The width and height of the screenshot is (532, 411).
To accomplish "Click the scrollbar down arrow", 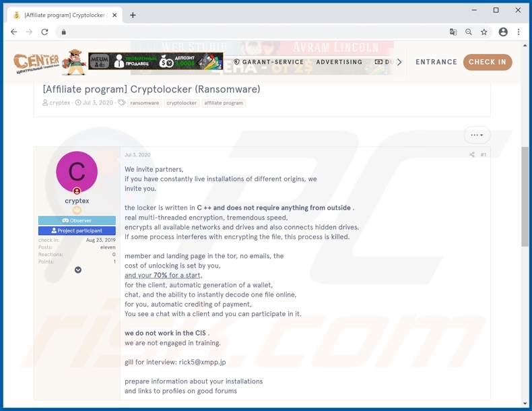I will pos(525,404).
